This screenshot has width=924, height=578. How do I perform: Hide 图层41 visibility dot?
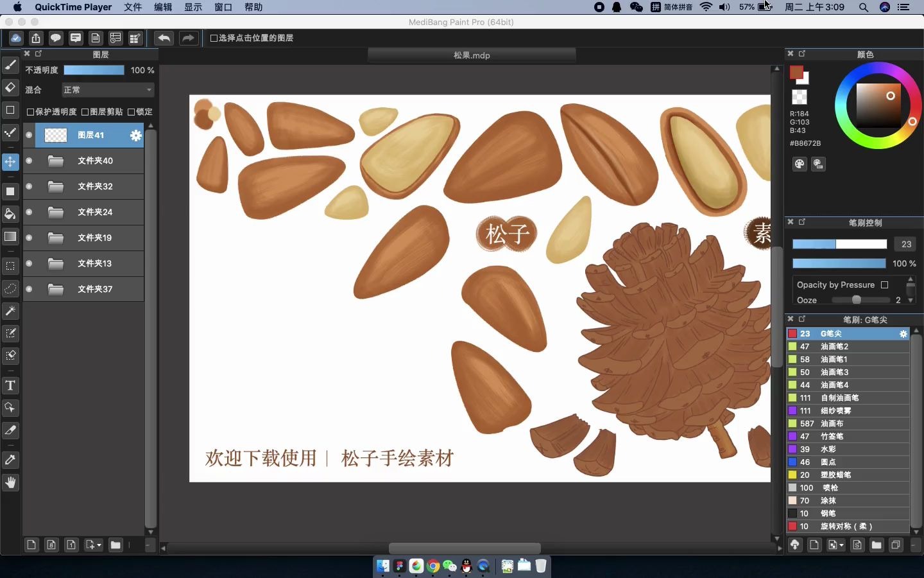pyautogui.click(x=29, y=135)
